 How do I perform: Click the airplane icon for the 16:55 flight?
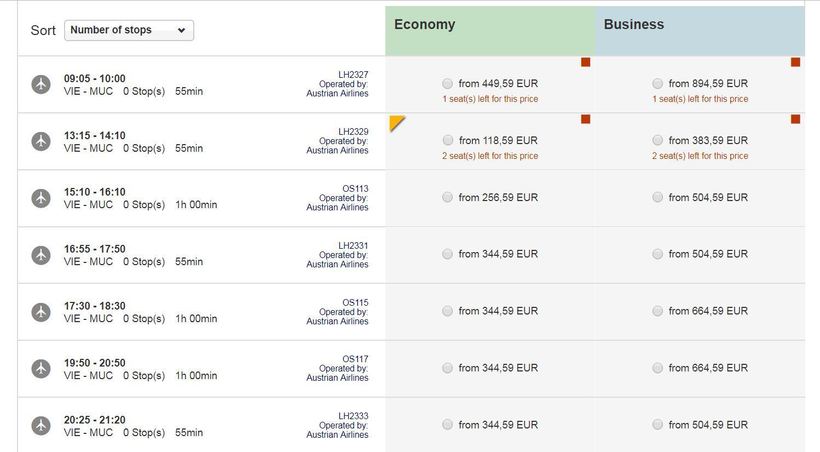click(41, 255)
